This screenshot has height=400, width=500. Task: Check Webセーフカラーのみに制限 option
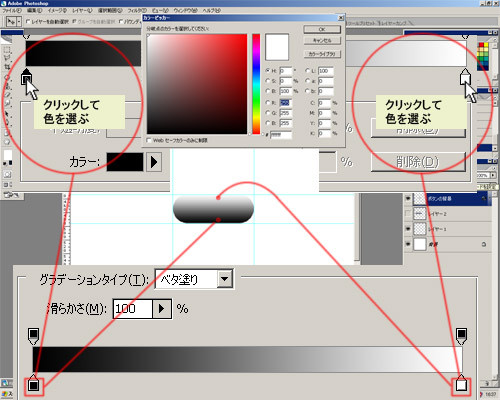pos(149,140)
